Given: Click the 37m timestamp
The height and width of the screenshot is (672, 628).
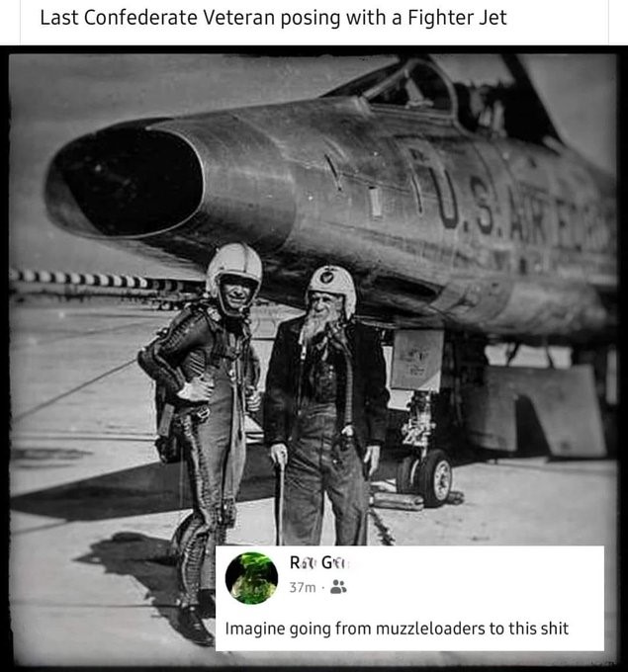Looking at the screenshot, I should (x=303, y=587).
